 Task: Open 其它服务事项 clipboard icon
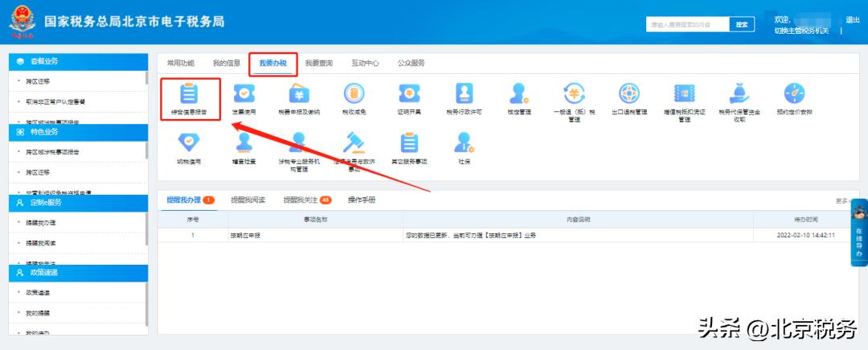pos(409,143)
